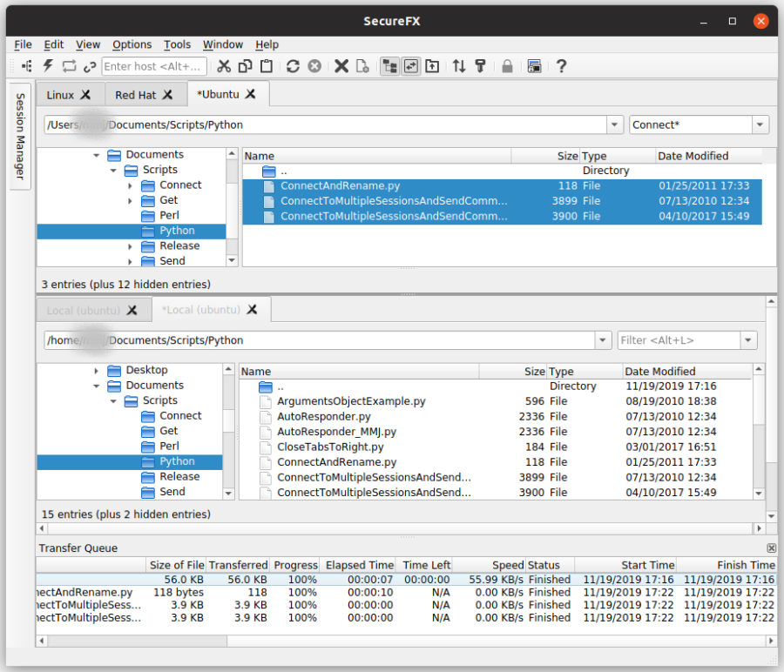This screenshot has height=672, width=784.
Task: Close the first Local (ubuntu) tab
Action: [132, 310]
